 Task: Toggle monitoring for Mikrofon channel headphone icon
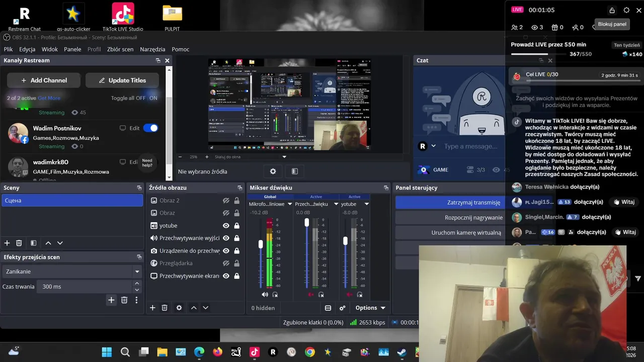tap(275, 295)
